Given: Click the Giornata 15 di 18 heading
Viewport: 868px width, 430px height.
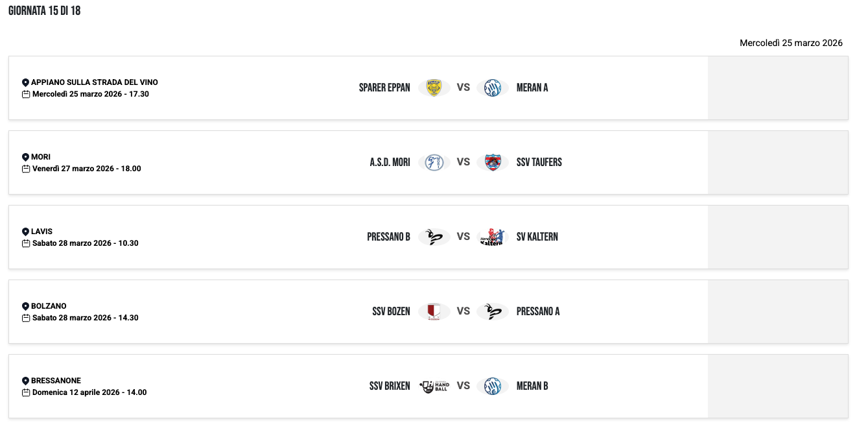Looking at the screenshot, I should coord(44,11).
